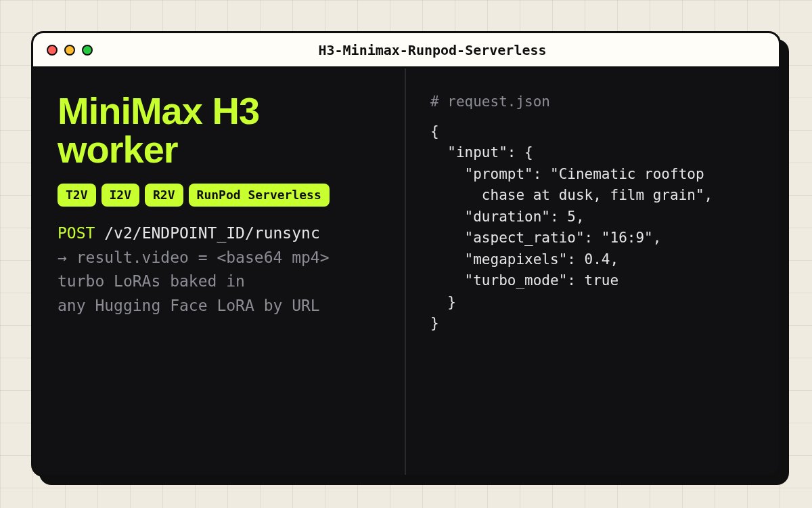Click the H3-Minimax-Runpod-Serverless window title

click(432, 50)
